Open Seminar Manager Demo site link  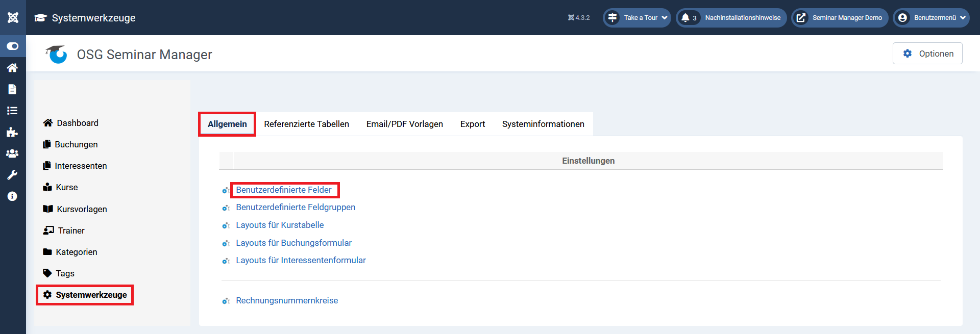[840, 18]
